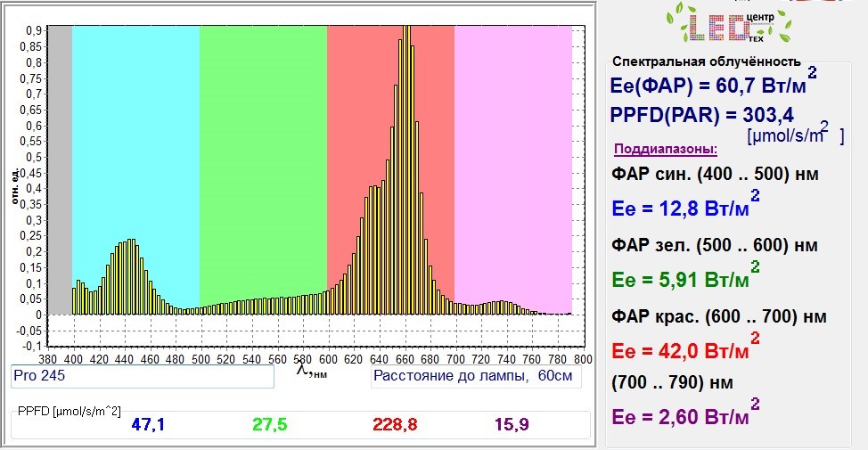Click the blue peak near 445 nm

click(x=131, y=277)
